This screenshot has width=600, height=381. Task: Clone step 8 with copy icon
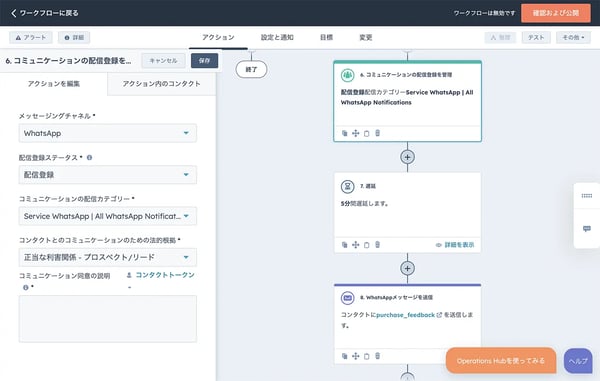coord(344,356)
